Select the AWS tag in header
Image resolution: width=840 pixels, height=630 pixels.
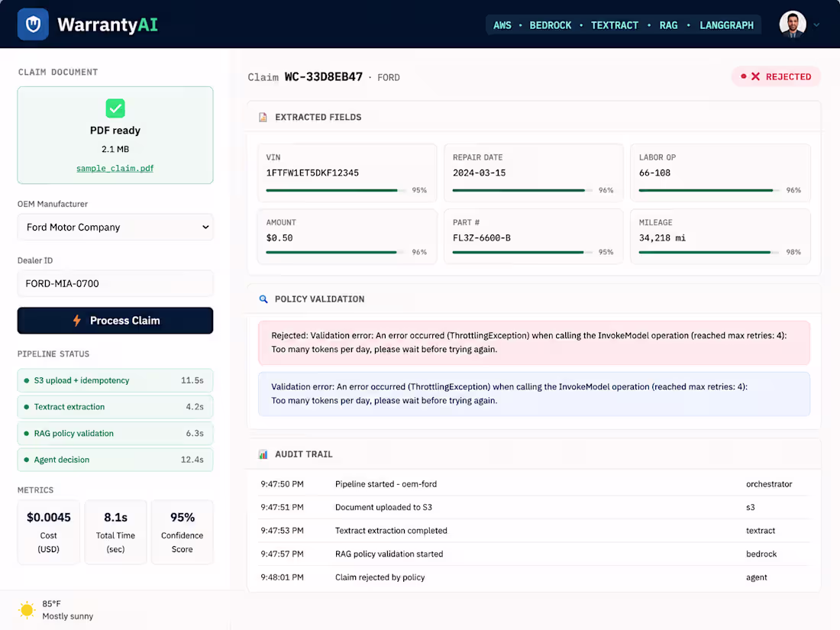tap(502, 25)
